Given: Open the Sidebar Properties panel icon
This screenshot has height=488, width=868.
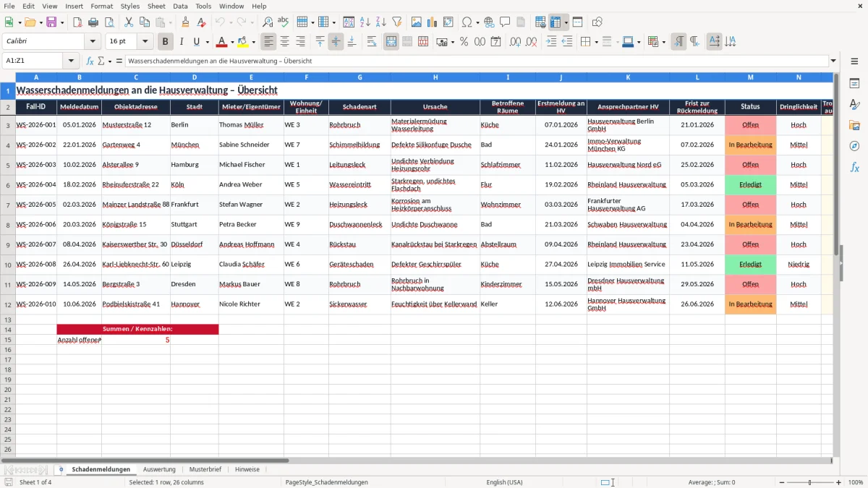Looking at the screenshot, I should coord(854,84).
